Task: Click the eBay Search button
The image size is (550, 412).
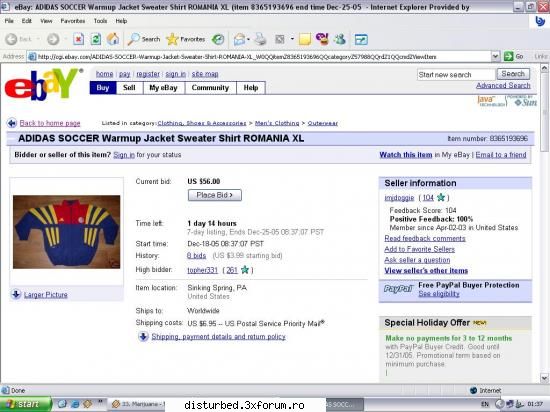Action: pos(513,74)
